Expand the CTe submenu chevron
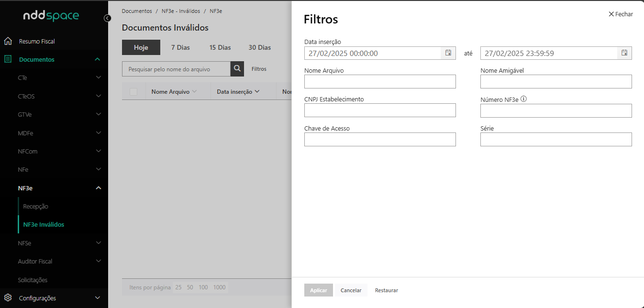 [x=98, y=77]
